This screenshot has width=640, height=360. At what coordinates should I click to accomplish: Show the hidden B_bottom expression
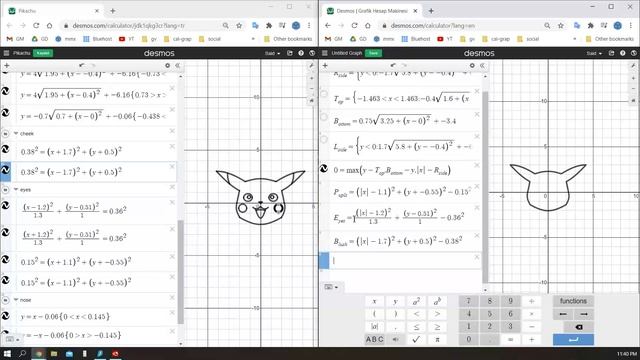tap(324, 117)
